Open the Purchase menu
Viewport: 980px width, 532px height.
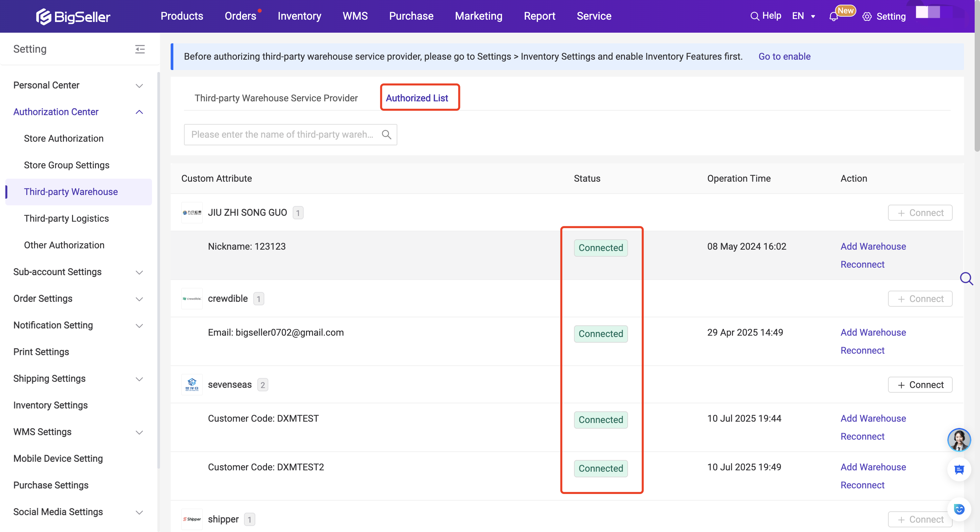411,16
